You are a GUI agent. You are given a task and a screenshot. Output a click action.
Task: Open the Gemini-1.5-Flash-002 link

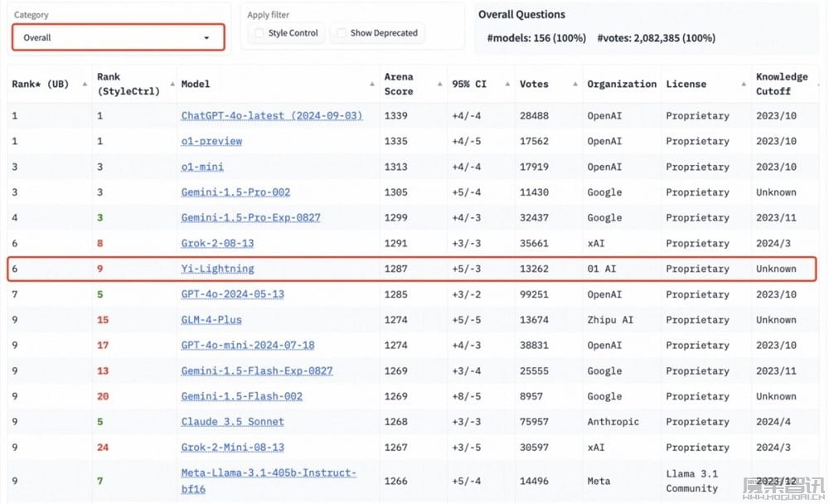click(x=241, y=396)
